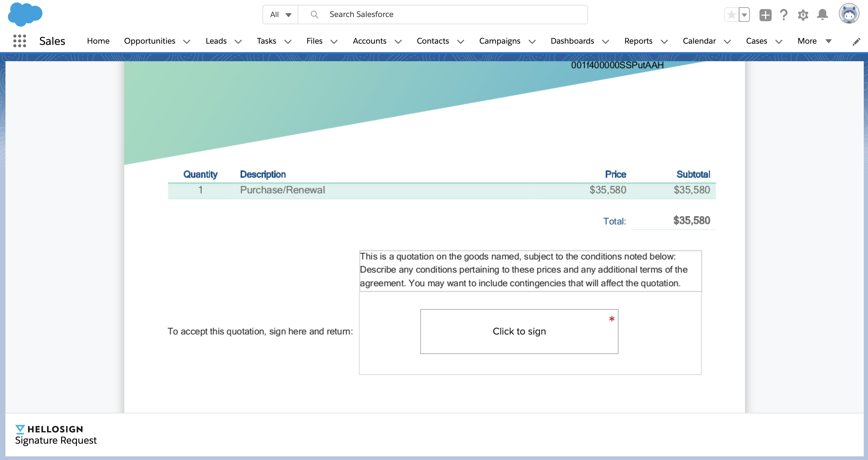
Task: Click the Click to sign box
Action: 519,331
